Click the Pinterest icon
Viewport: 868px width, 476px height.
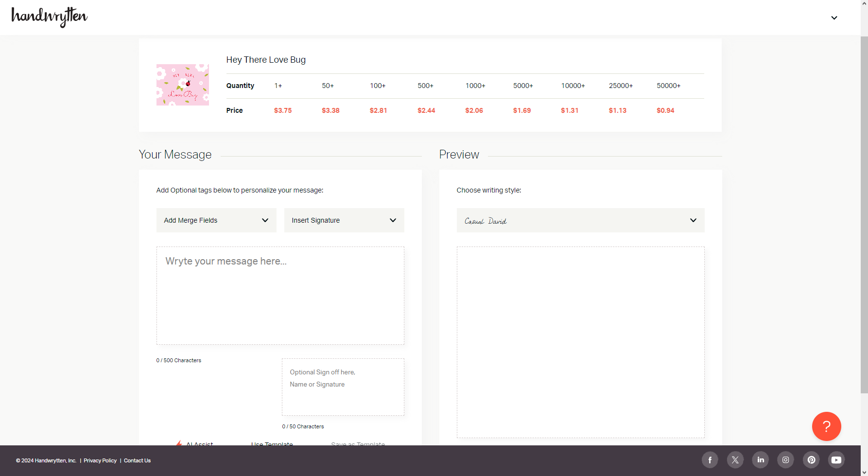811,459
